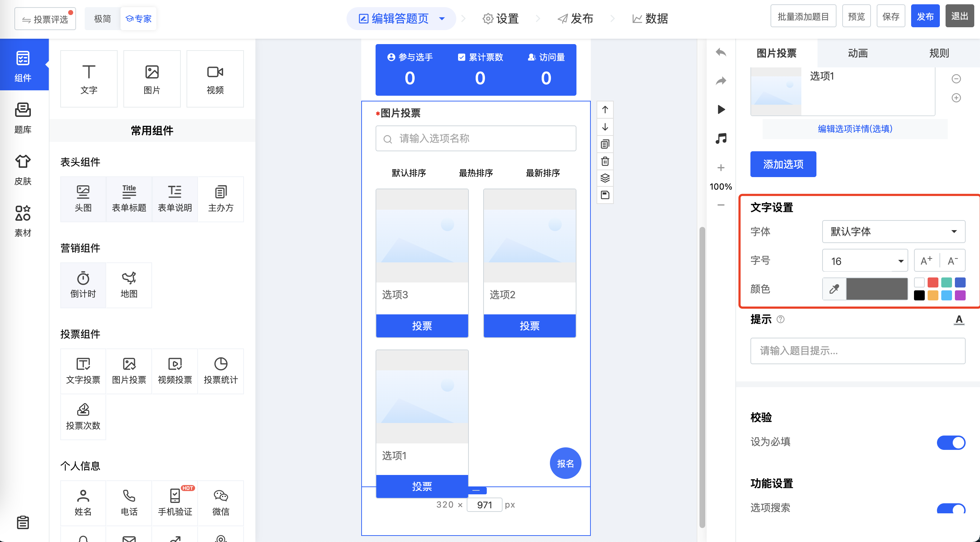Open 编辑选项详情(选填) link
The width and height of the screenshot is (980, 542).
855,129
